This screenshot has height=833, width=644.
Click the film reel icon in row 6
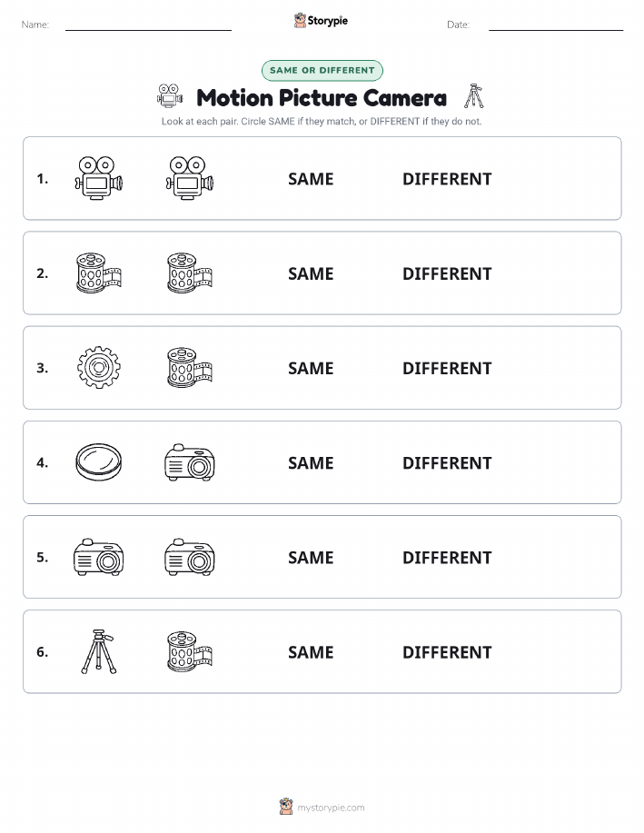tap(190, 651)
